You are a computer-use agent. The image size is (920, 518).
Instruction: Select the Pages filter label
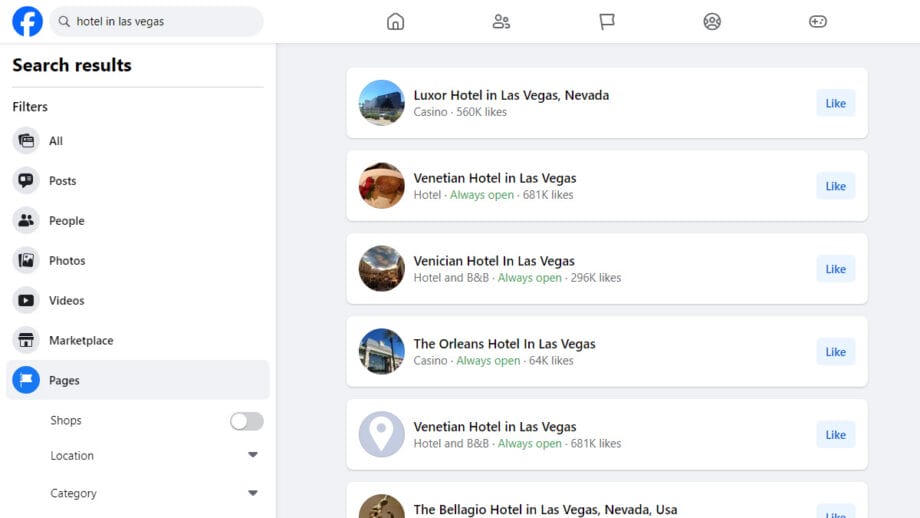point(64,381)
